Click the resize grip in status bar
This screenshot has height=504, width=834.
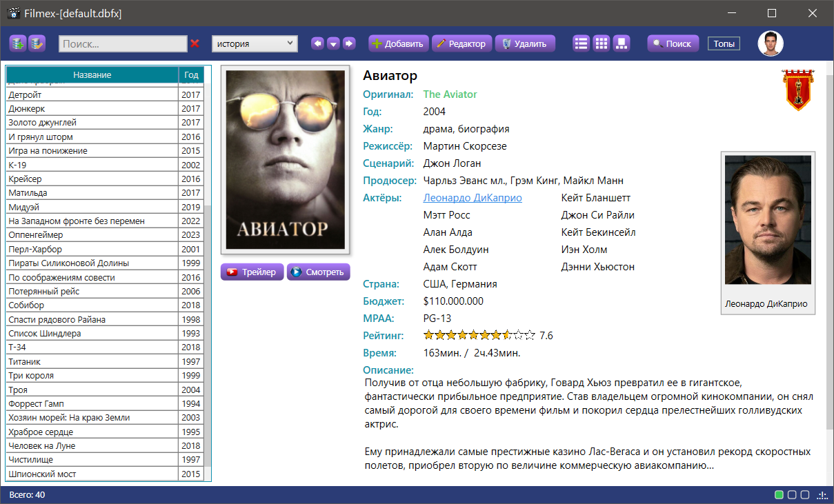coord(822,495)
